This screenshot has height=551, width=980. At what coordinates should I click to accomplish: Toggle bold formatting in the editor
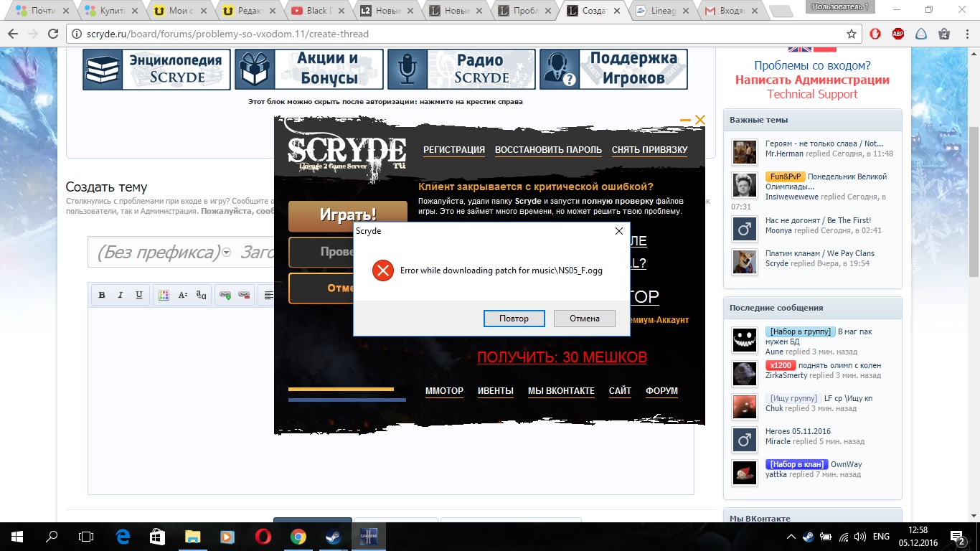coord(102,295)
